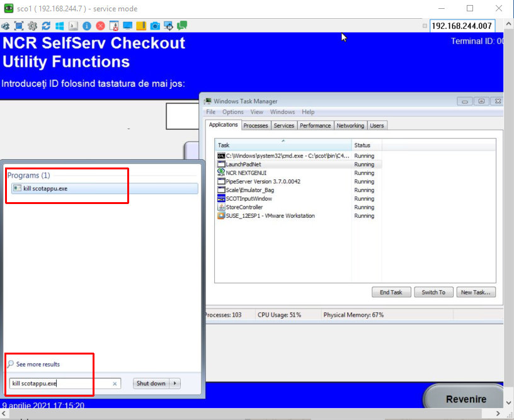Viewport: 514px width, 420px height.
Task: Switch to the Services tab
Action: 284,125
